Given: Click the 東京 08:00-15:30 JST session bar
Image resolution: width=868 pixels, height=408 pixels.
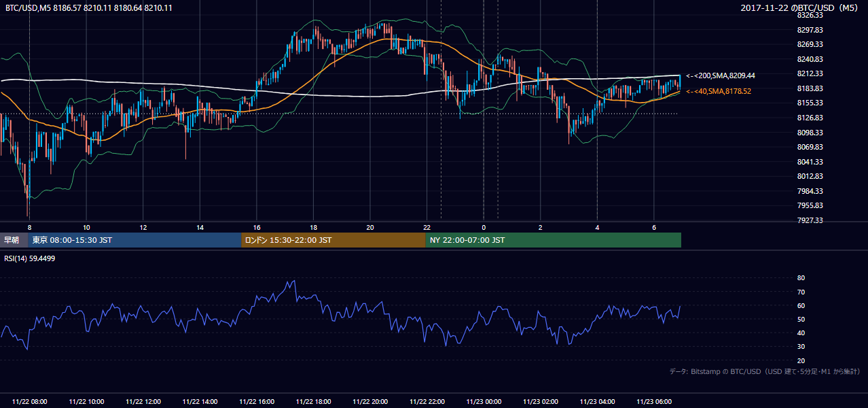Looking at the screenshot, I should [x=134, y=240].
